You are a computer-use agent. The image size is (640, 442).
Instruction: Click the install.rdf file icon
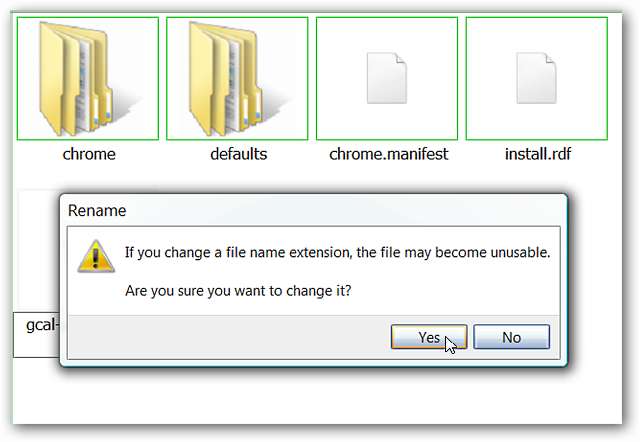[537, 78]
